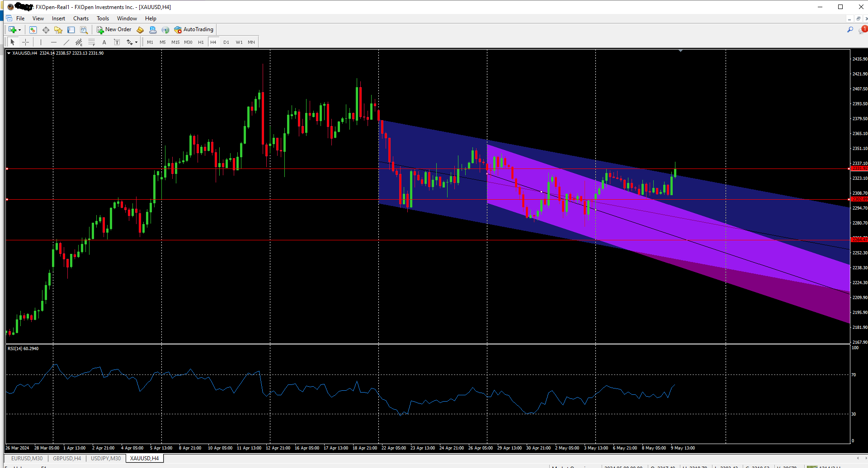The height and width of the screenshot is (468, 868).
Task: Open the Data Window crosshair-target icon
Action: 46,30
